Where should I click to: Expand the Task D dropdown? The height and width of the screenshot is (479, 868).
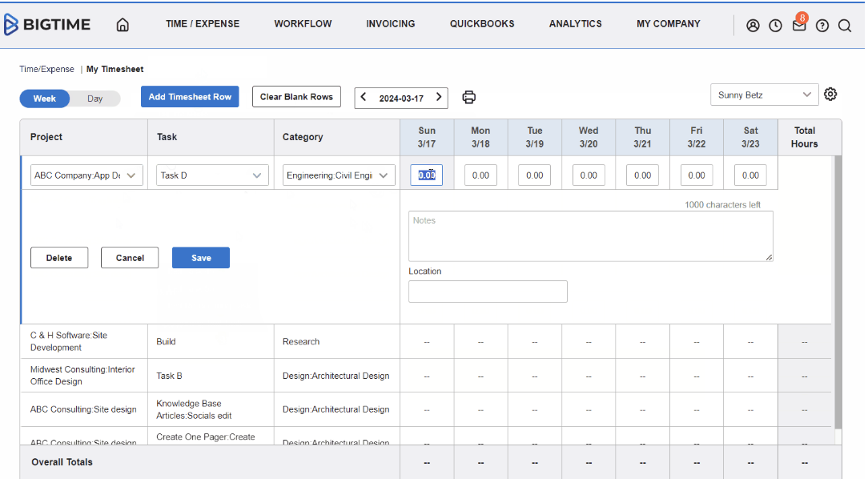point(212,175)
